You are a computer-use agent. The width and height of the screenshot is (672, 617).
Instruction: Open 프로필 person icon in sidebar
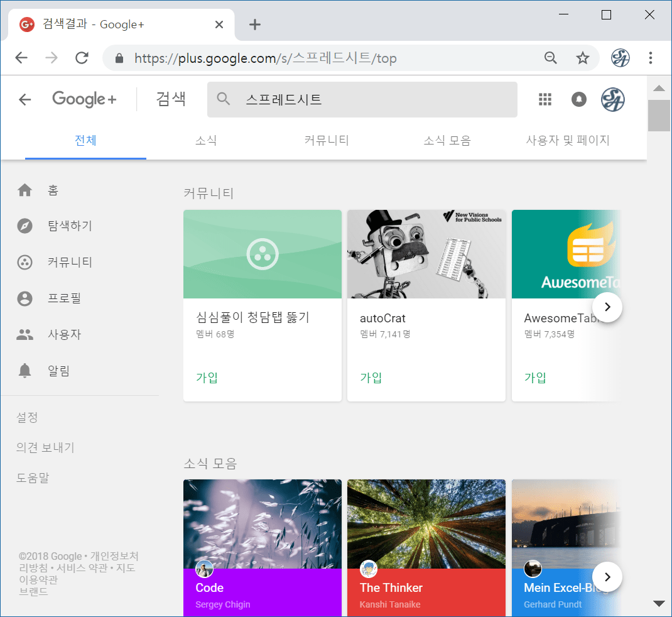point(25,298)
